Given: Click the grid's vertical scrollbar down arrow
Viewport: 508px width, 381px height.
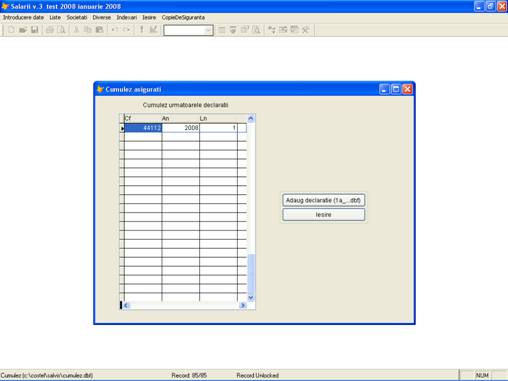Looking at the screenshot, I should [x=251, y=298].
